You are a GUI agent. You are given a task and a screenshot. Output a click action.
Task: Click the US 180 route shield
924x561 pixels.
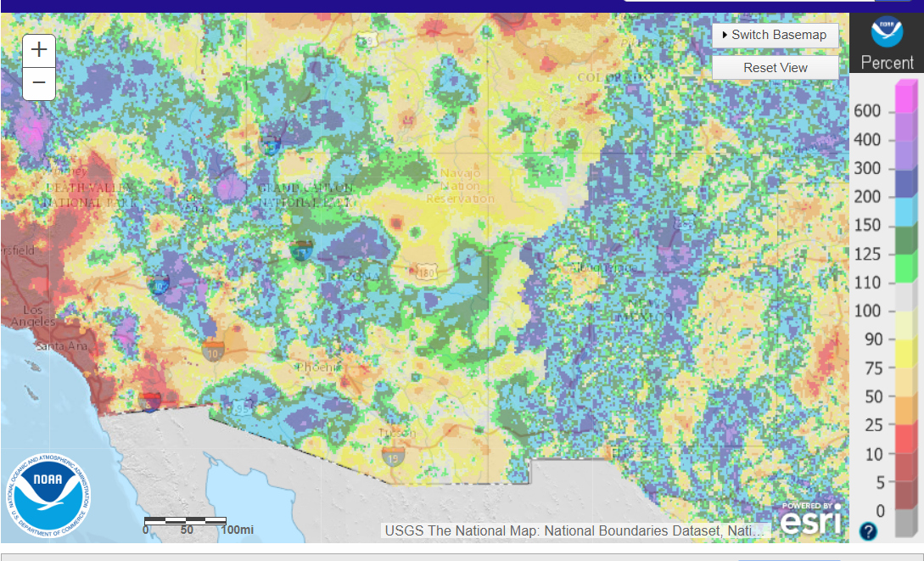426,272
